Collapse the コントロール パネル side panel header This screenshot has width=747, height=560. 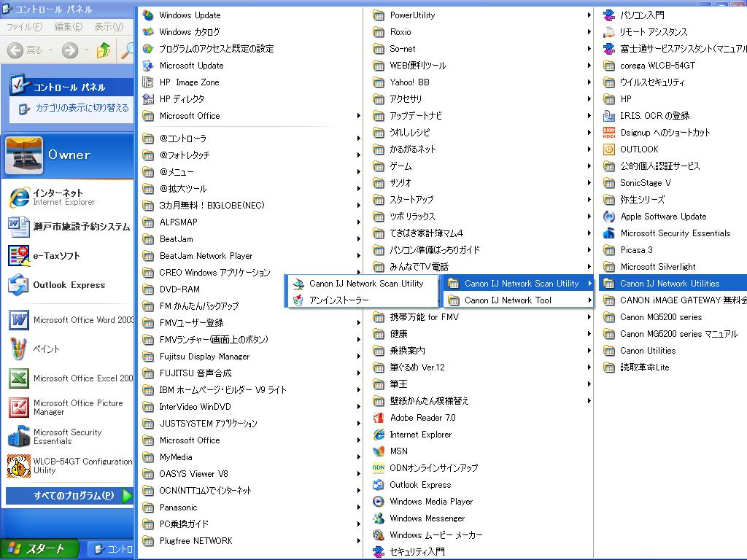71,86
